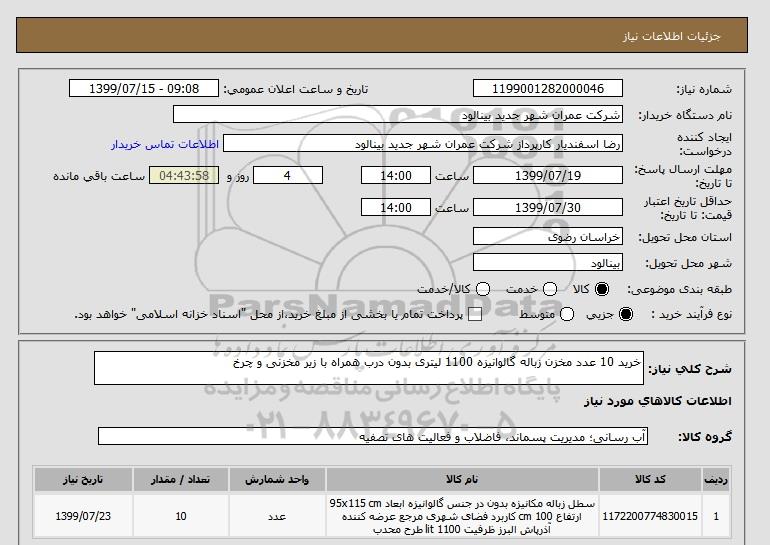Click the response deadline time field 14:00
The width and height of the screenshot is (770, 545).
pyautogui.click(x=396, y=175)
